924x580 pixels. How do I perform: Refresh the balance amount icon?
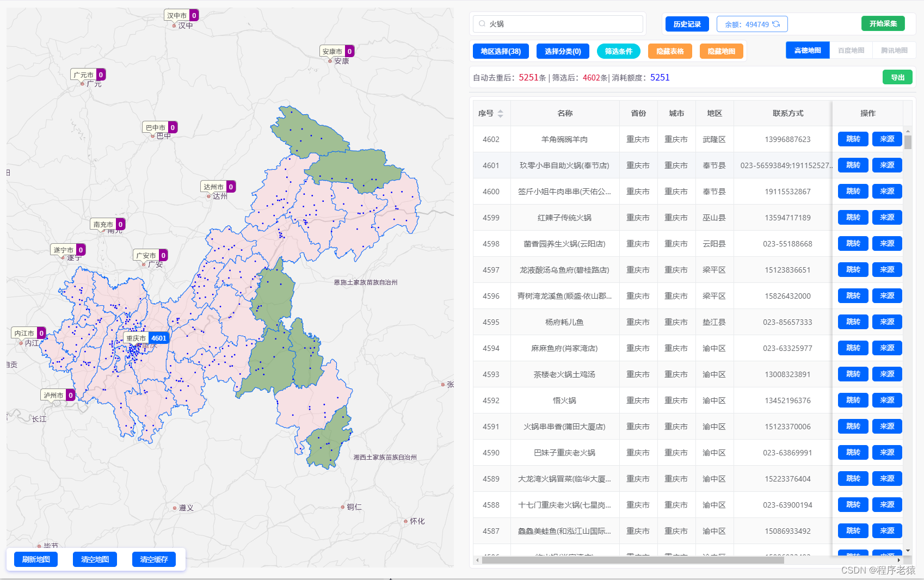(x=776, y=24)
